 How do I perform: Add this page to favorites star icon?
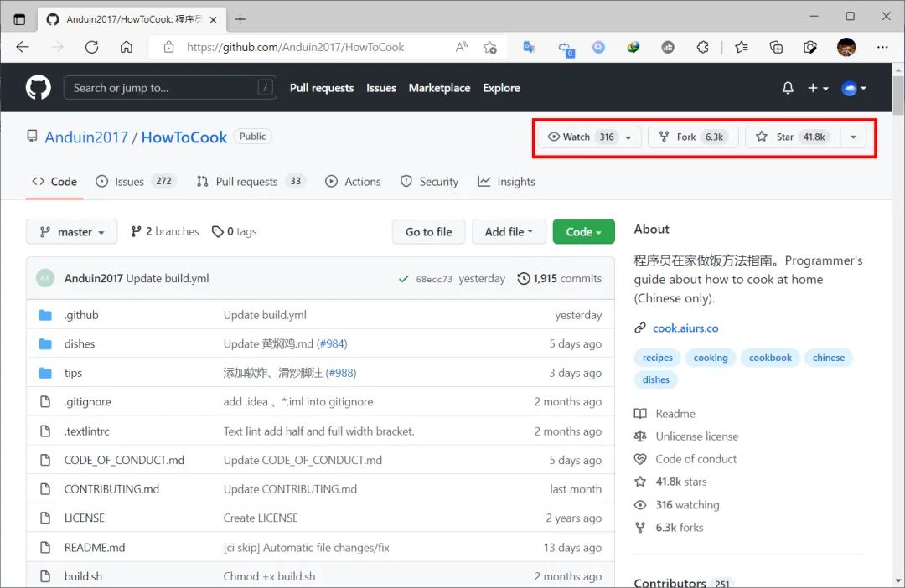pos(490,47)
